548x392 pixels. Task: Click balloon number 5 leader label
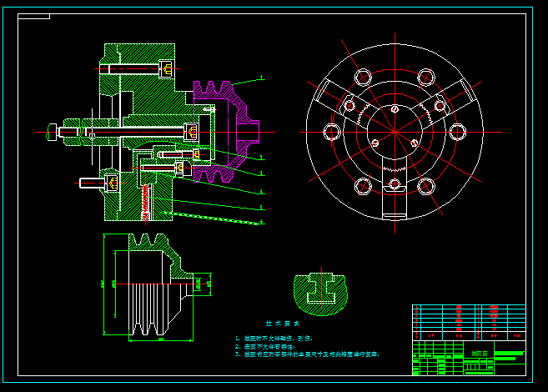click(x=261, y=208)
